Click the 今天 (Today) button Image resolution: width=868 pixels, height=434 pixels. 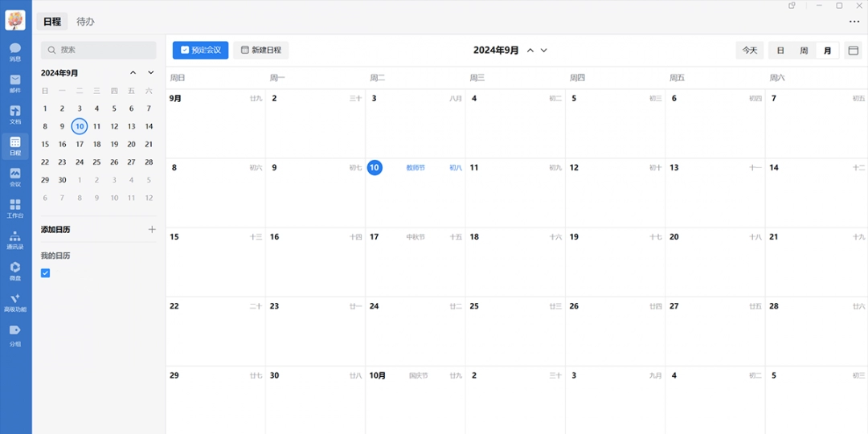750,51
